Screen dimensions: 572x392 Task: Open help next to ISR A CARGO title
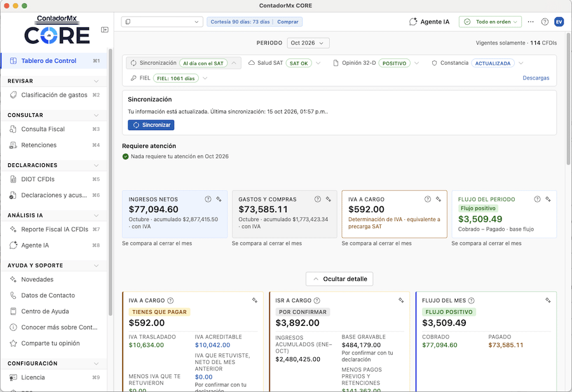point(317,301)
